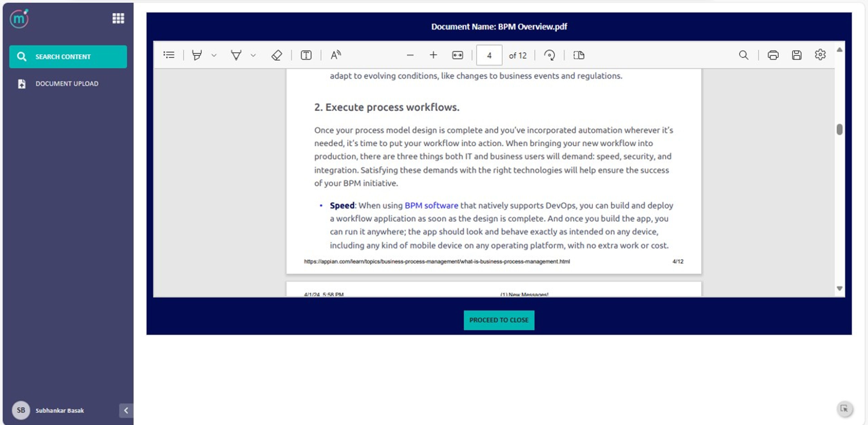Expand the draw pen options dropdown
868x425 pixels.
(253, 55)
